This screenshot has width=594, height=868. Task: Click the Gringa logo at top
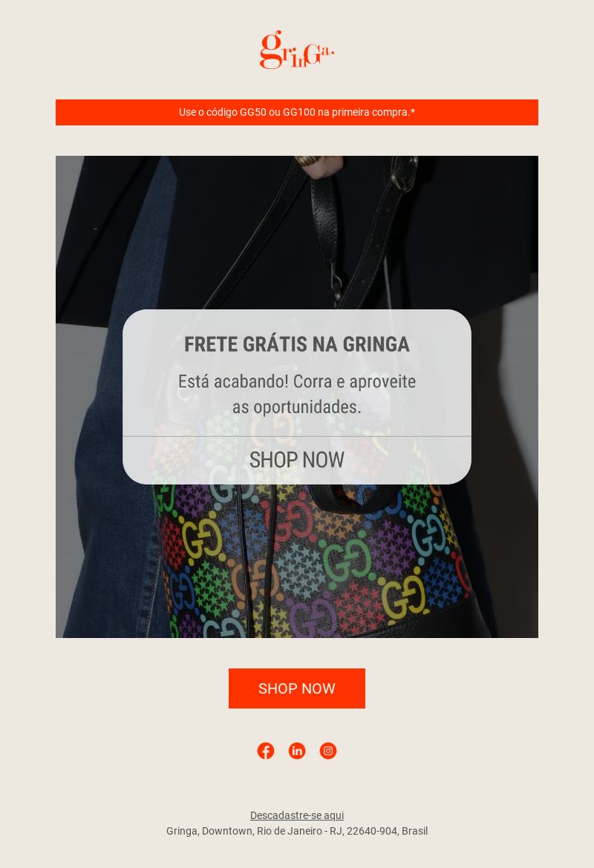tap(297, 50)
